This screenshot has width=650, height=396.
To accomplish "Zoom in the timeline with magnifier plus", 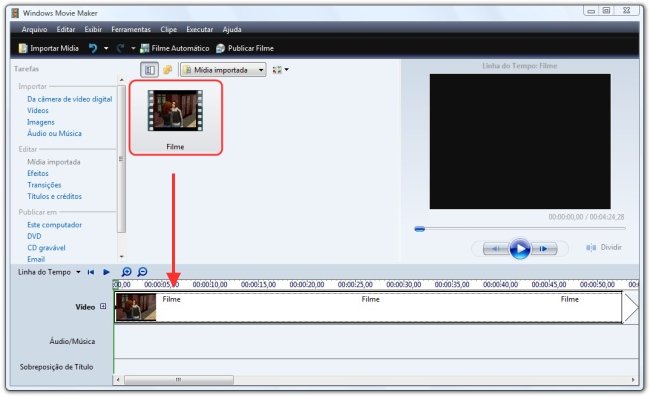I will coord(126,272).
